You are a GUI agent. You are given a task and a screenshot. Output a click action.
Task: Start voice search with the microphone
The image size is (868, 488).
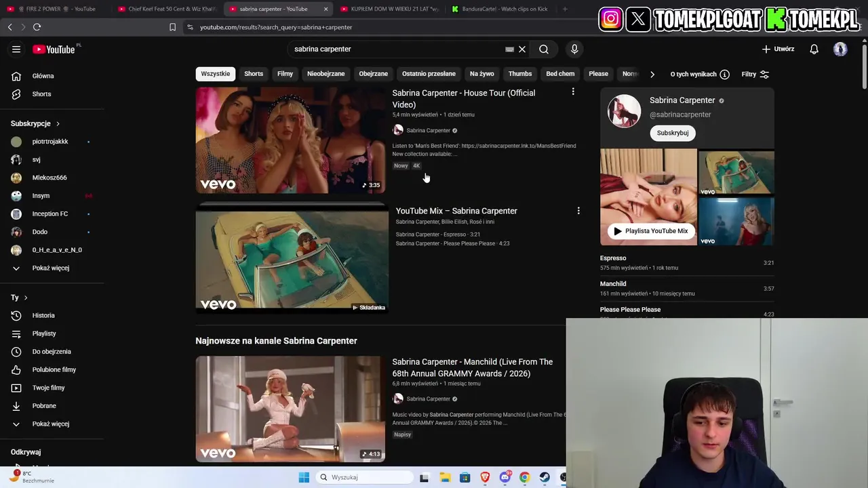click(x=574, y=49)
